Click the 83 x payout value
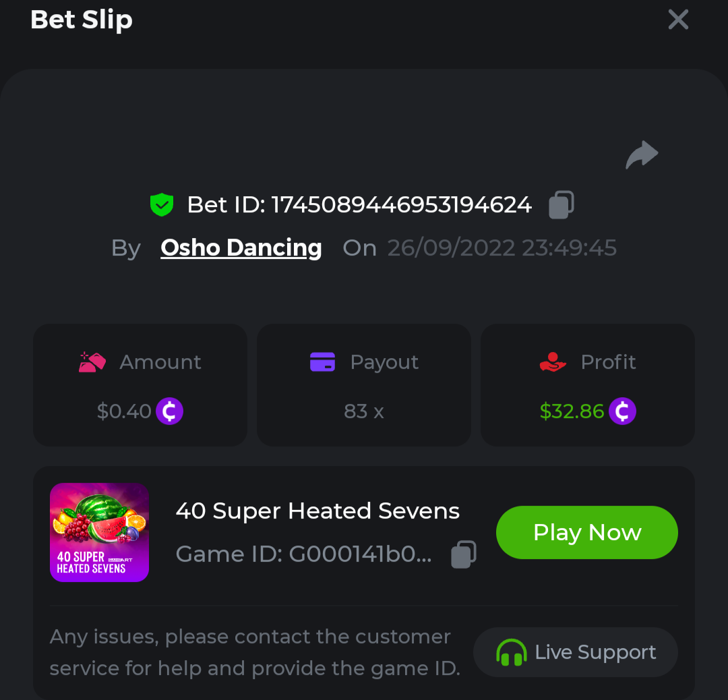The image size is (728, 700). (x=364, y=411)
